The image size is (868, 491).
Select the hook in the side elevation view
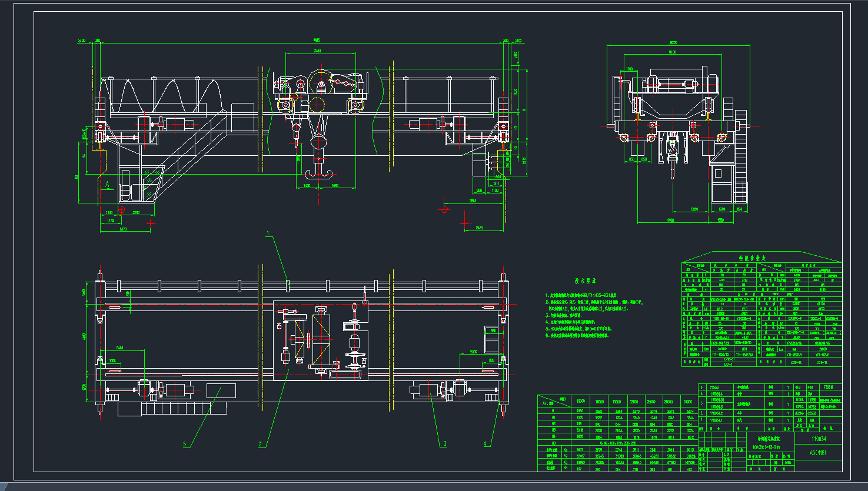[671, 155]
